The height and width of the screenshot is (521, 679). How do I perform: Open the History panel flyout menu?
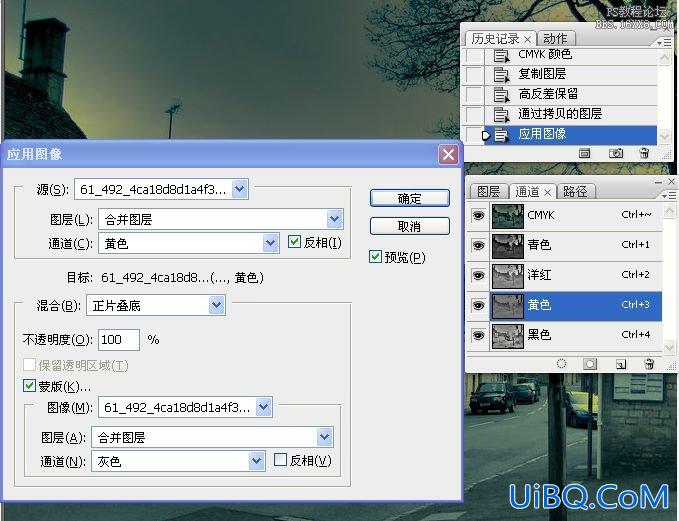[x=664, y=42]
